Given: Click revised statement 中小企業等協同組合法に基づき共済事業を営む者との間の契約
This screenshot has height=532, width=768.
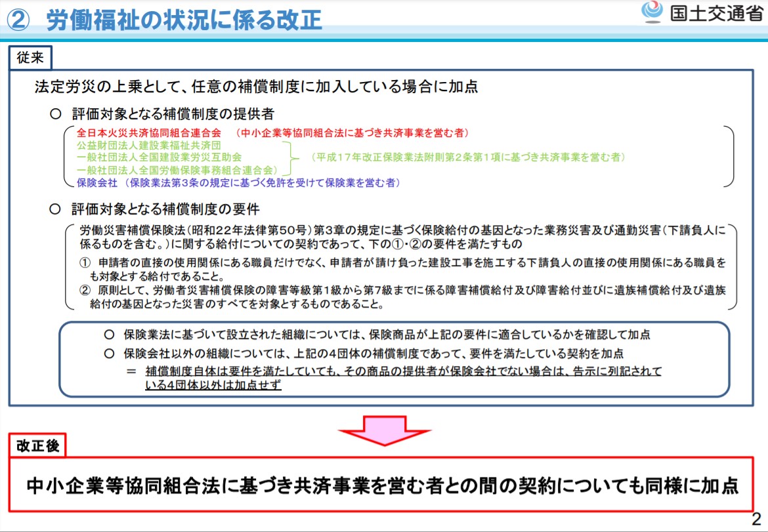Looking at the screenshot, I should 383,485.
